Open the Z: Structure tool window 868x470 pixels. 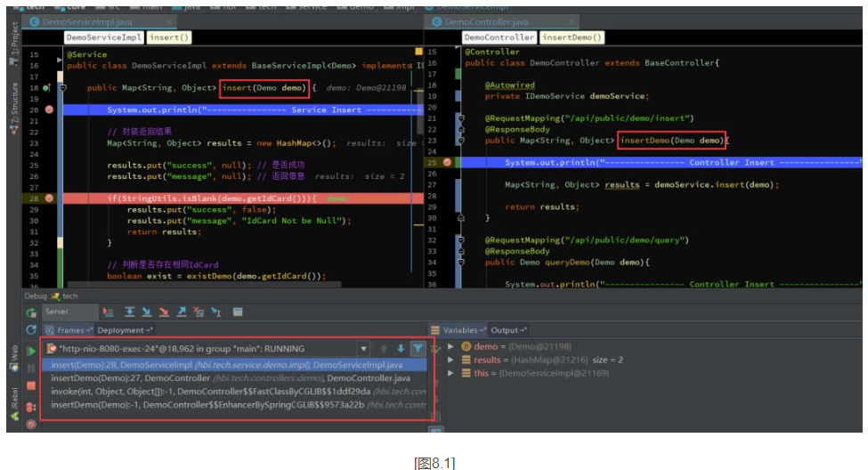(x=14, y=108)
